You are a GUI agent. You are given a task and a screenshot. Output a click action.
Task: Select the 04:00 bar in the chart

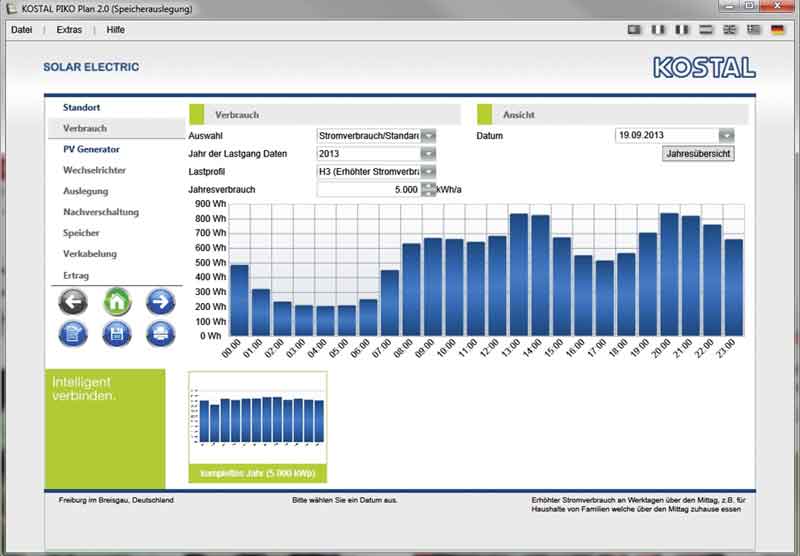[x=326, y=321]
